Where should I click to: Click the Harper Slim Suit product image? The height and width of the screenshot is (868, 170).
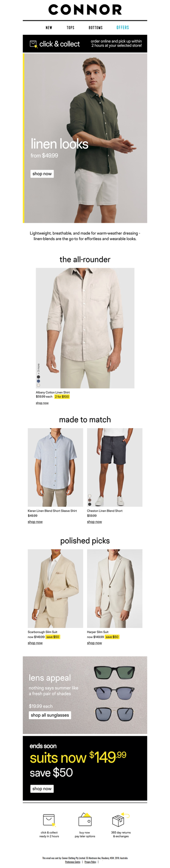(x=115, y=588)
